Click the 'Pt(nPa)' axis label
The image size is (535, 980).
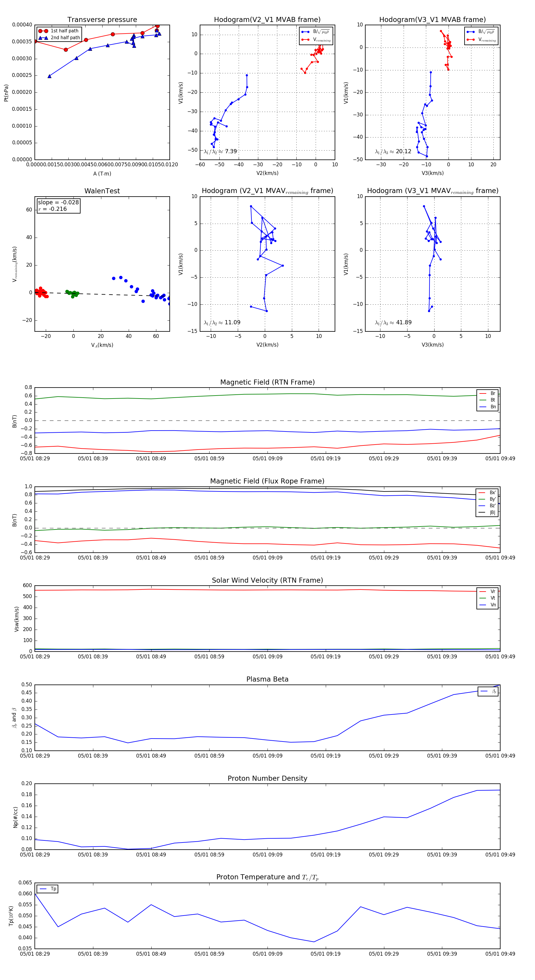coord(6,92)
